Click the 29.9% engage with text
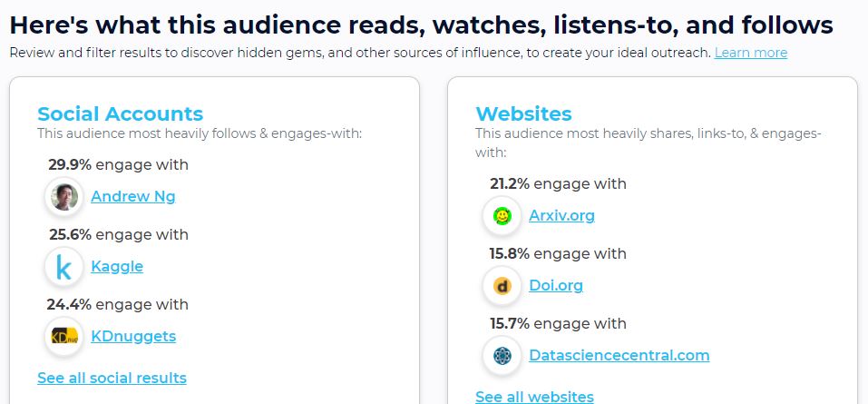The height and width of the screenshot is (404, 868). [119, 165]
